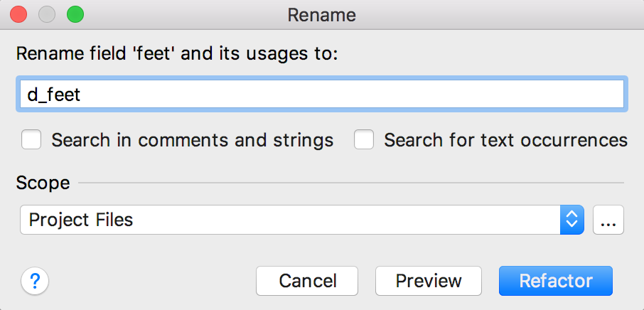Image resolution: width=644 pixels, height=310 pixels.
Task: Click the gray disabled minimize button
Action: pyautogui.click(x=47, y=15)
